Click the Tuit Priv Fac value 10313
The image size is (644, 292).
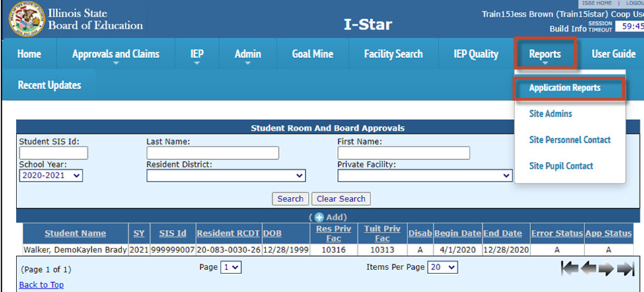tap(382, 250)
